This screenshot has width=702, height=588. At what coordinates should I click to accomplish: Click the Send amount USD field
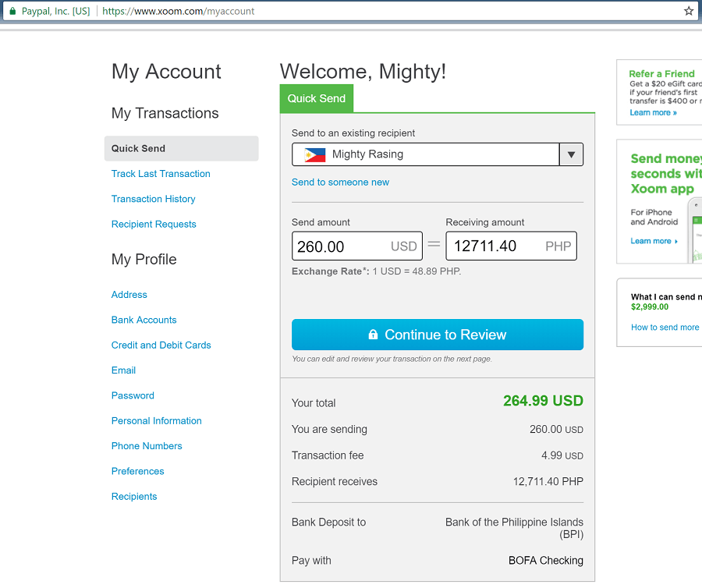[x=356, y=246]
